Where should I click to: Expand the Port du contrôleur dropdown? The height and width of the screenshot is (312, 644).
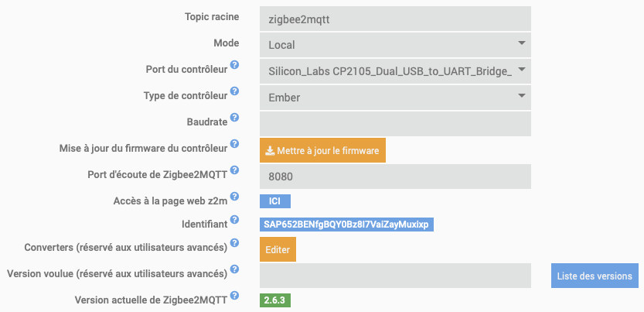click(396, 71)
